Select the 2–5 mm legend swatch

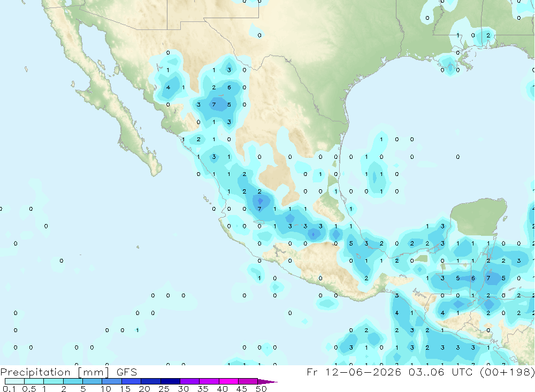click(x=73, y=381)
